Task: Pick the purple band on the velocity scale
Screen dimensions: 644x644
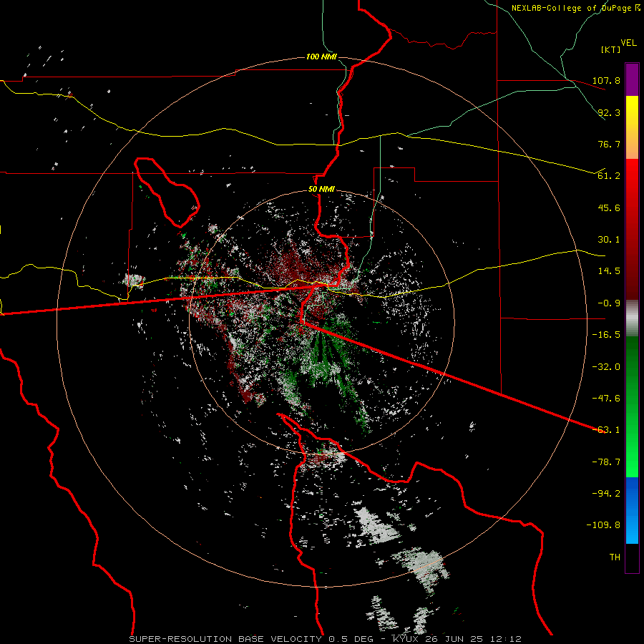Action: pos(632,79)
